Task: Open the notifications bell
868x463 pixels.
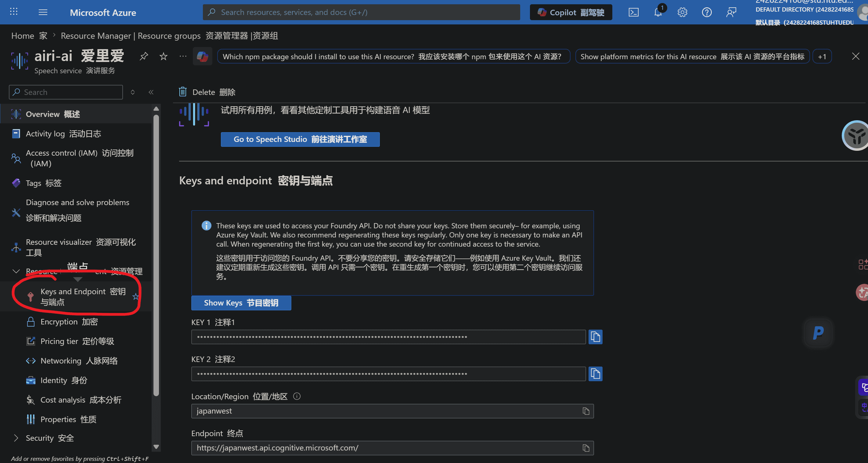Action: (658, 13)
